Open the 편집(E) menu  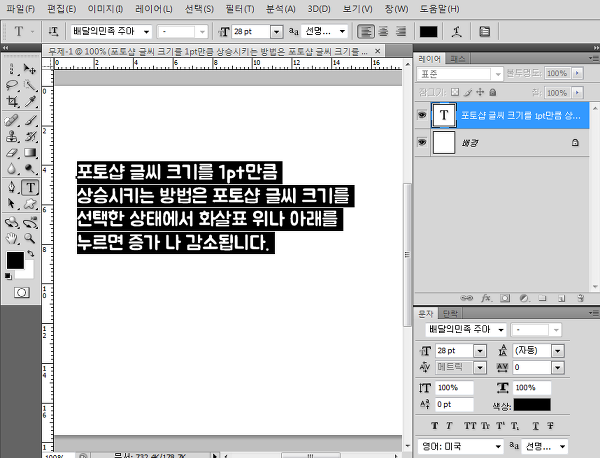pyautogui.click(x=61, y=8)
